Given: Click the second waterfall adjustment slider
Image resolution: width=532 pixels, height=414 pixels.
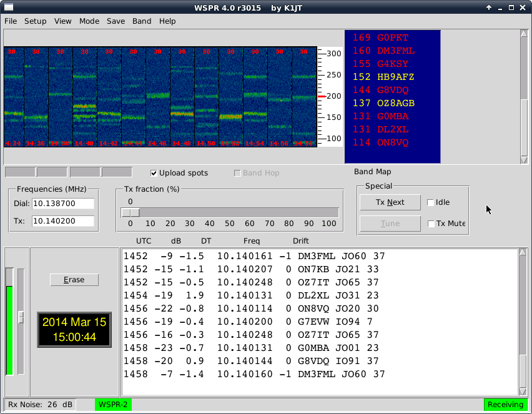Looking at the screenshot, I should 101,172.
